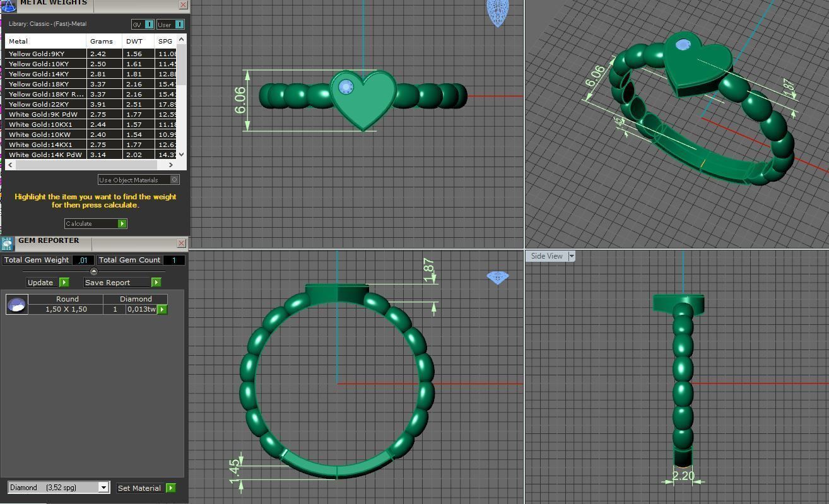Click the 6.06 dimension in top viewport

(x=240, y=100)
